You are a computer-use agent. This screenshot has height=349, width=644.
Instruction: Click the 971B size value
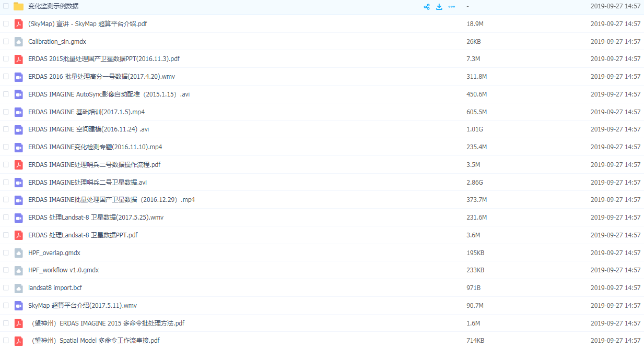[474, 288]
